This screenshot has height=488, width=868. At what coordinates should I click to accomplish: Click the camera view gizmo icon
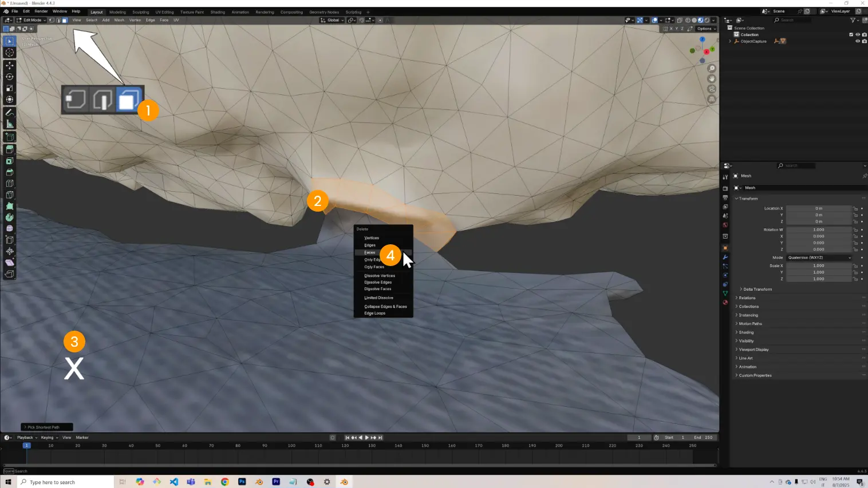(x=712, y=89)
